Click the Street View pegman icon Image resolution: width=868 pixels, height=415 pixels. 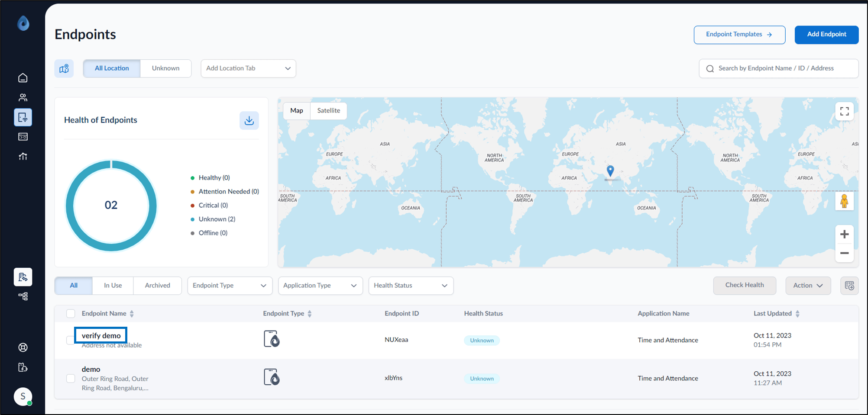click(844, 201)
